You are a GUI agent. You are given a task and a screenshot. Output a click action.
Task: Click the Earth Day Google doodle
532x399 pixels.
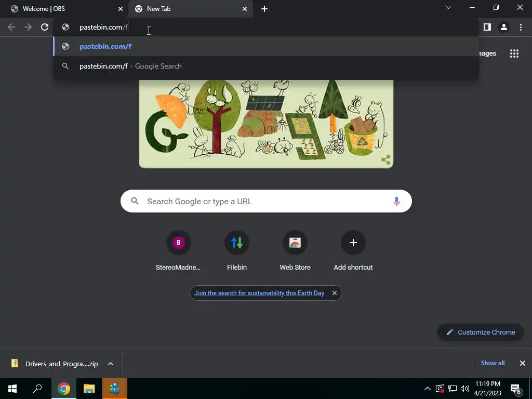pyautogui.click(x=266, y=124)
